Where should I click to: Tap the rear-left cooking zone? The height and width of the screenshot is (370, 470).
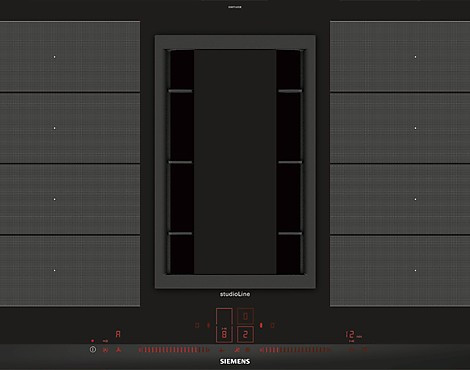click(x=70, y=56)
